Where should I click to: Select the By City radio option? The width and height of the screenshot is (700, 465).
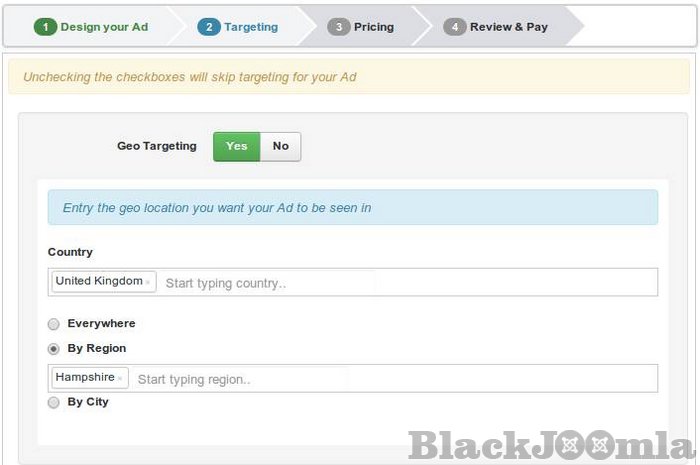(x=54, y=402)
